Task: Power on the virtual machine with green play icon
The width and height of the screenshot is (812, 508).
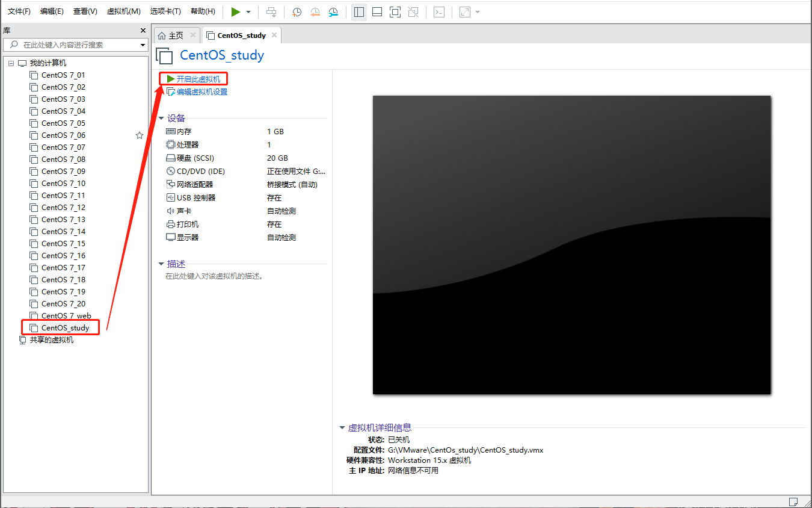Action: pos(236,11)
